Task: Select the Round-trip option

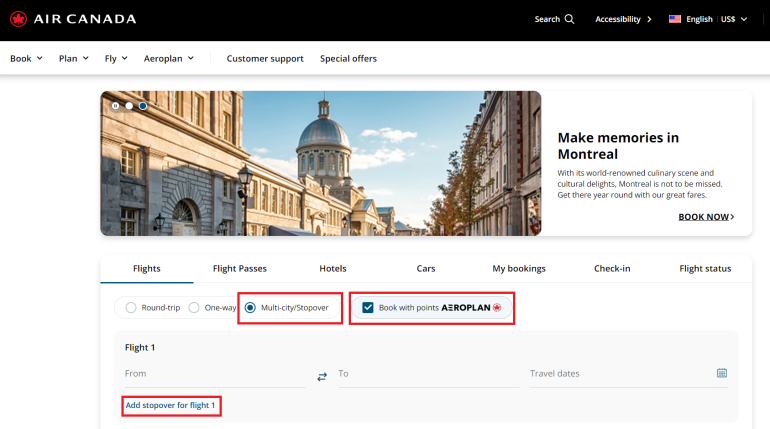Action: pyautogui.click(x=129, y=308)
